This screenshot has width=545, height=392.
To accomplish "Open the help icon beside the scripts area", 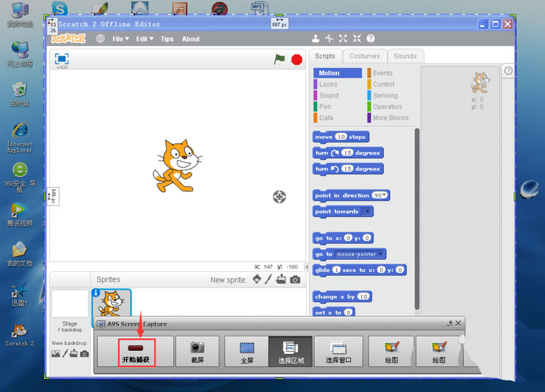I will pyautogui.click(x=508, y=71).
